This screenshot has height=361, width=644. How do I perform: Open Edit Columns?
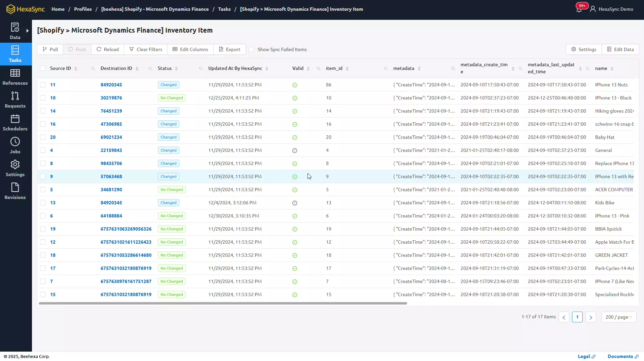[190, 49]
